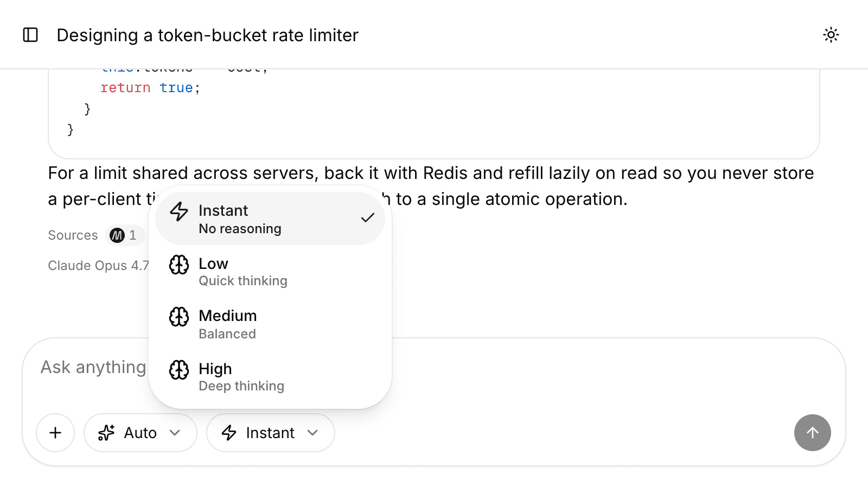Click the brain icon next to High
Viewport: 868px width, 488px height.
tap(179, 370)
